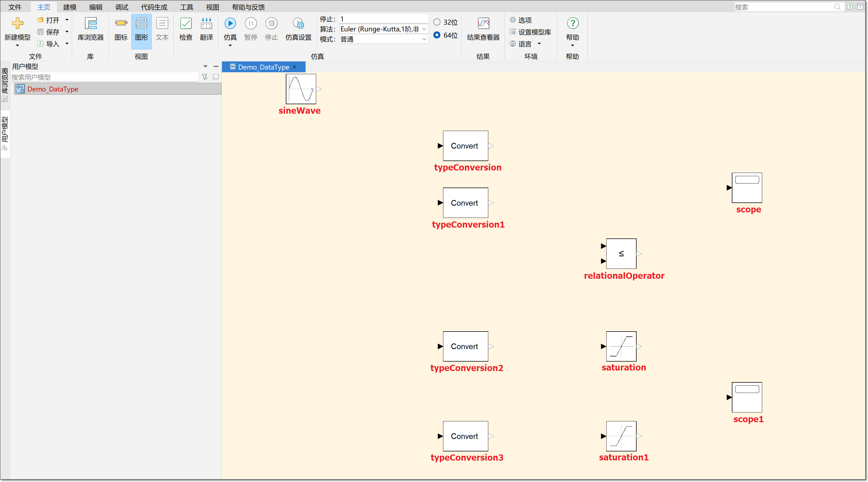Open the 调试 ribbon tab

[122, 7]
